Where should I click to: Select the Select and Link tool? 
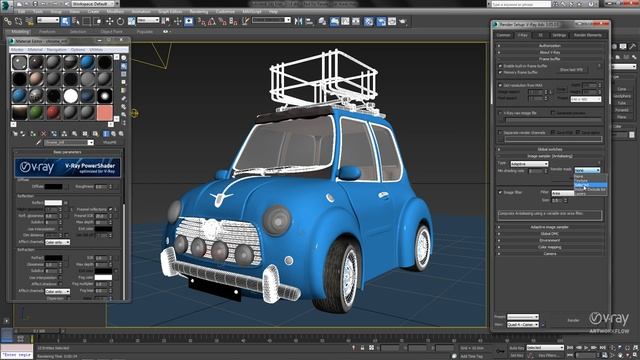(7, 21)
